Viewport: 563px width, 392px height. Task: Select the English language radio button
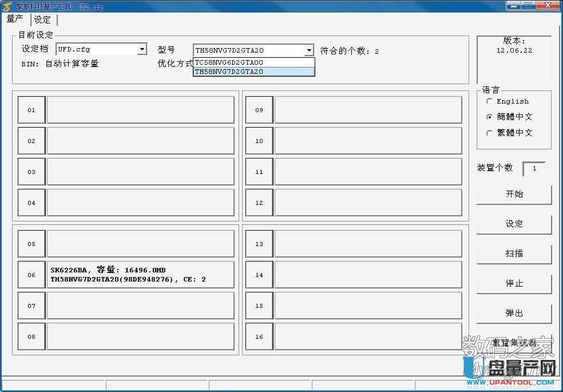coord(489,101)
